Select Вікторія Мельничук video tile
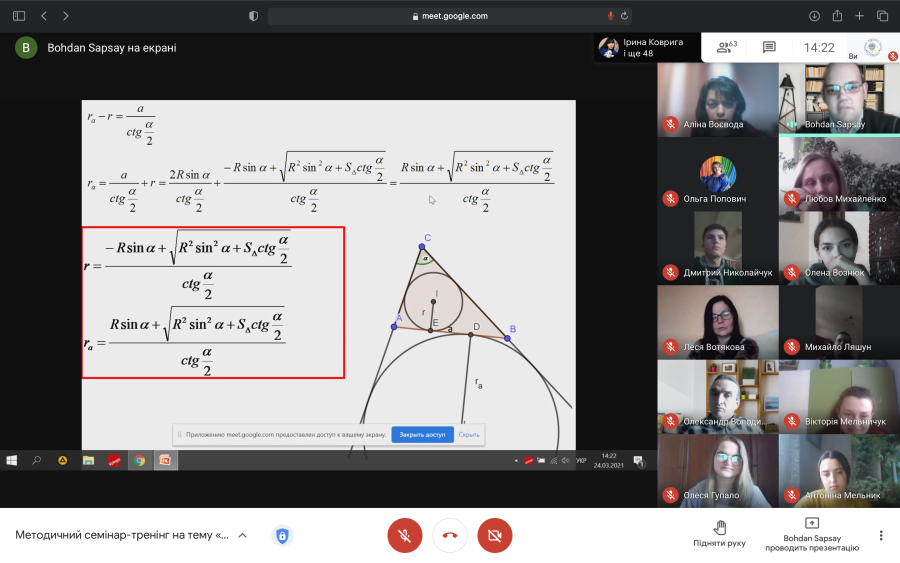The height and width of the screenshot is (563, 900). point(839,396)
